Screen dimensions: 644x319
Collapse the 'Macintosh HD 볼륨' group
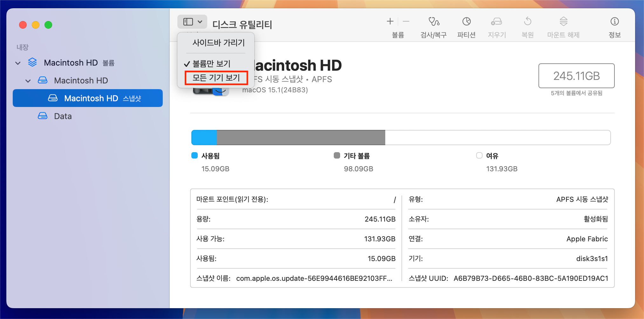coord(18,62)
